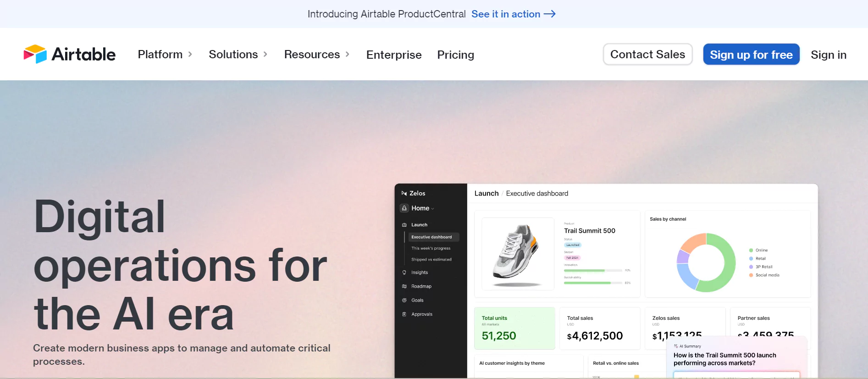Click Trail Summit 500 product name
The image size is (868, 379).
[590, 231]
